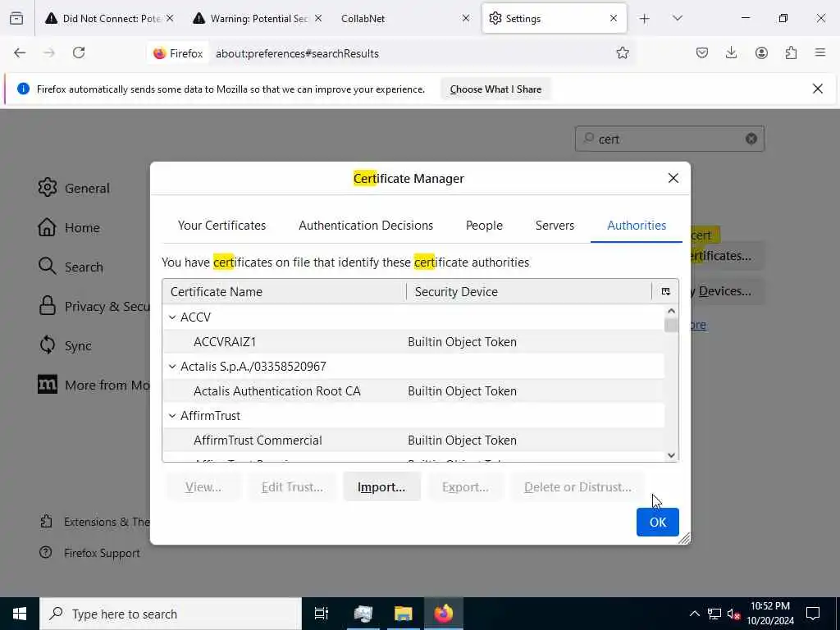Open the People tab
This screenshot has height=630, width=840.
[484, 226]
